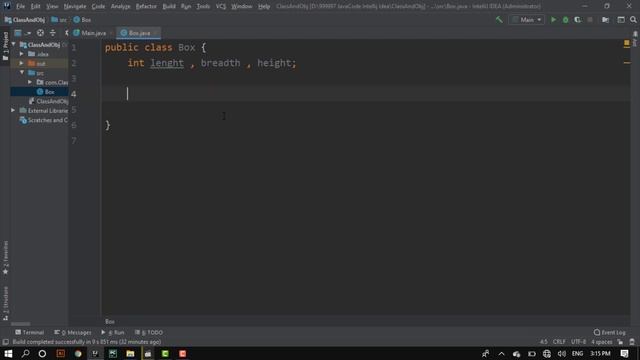Click the Windows taskbar search icon

25,353
